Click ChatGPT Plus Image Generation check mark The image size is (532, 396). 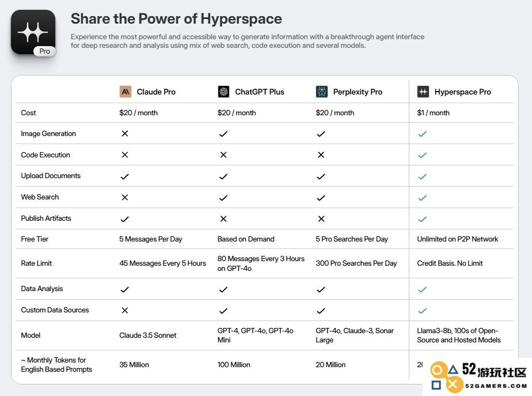click(223, 134)
